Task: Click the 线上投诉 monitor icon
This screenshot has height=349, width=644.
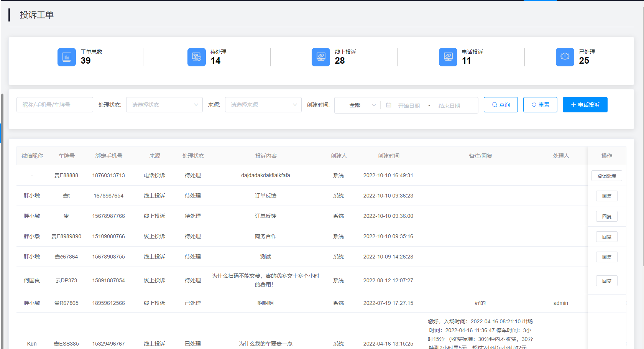Action: point(320,57)
